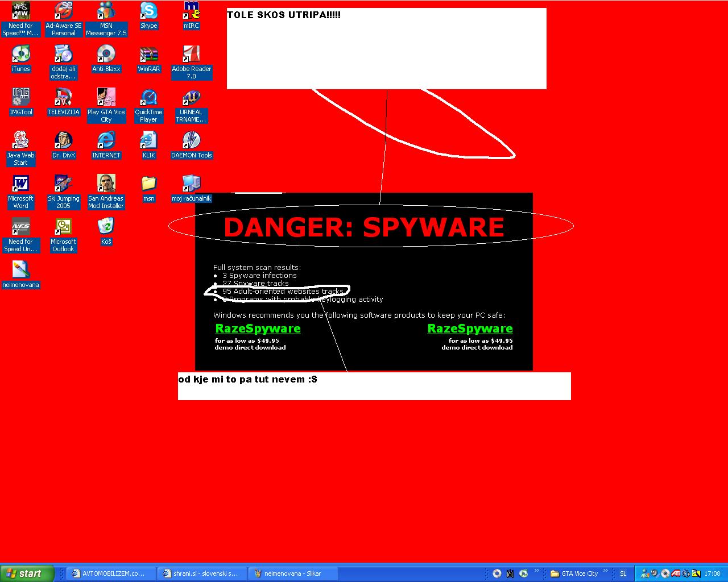The image size is (728, 582).
Task: Launch iTunes from the desktop
Action: pyautogui.click(x=20, y=59)
